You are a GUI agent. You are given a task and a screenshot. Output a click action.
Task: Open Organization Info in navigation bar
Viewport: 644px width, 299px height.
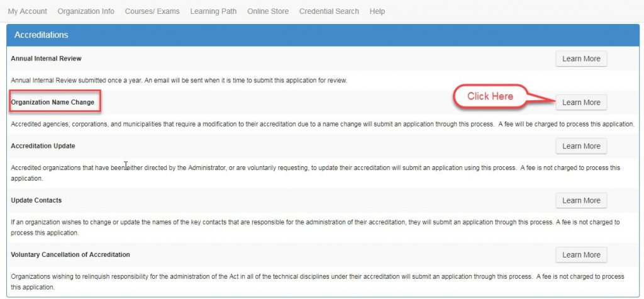[86, 11]
